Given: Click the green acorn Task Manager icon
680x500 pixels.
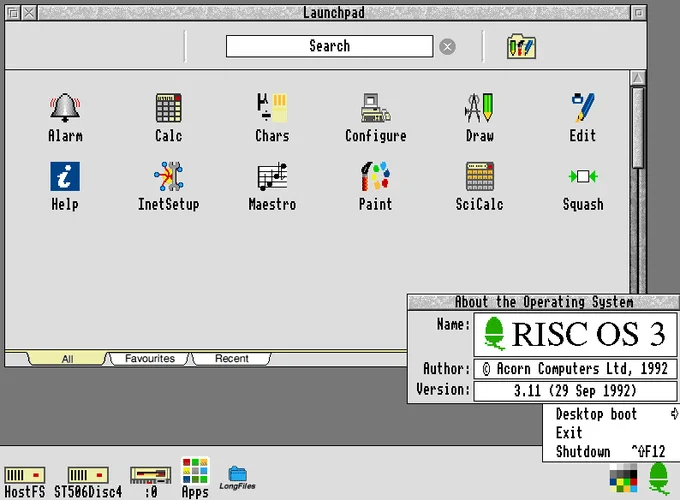Looking at the screenshot, I should coord(658,478).
